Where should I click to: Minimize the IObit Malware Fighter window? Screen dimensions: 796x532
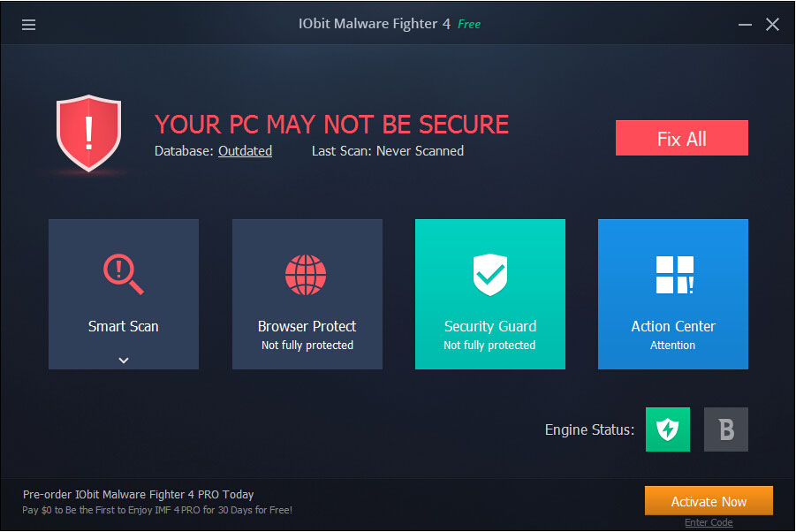click(x=745, y=25)
